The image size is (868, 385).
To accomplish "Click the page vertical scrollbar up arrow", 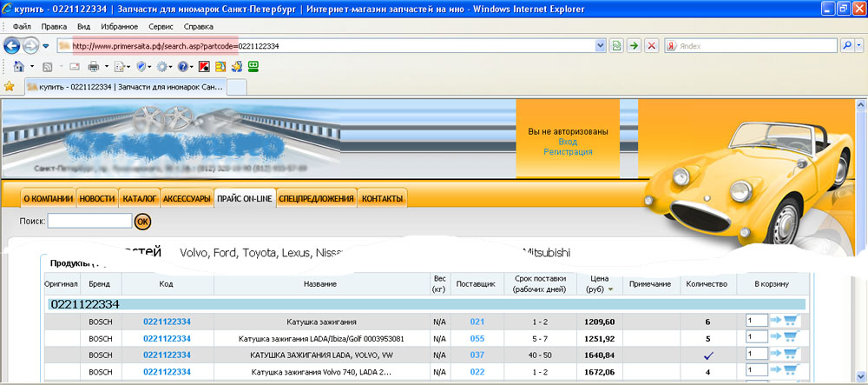I will coord(861,105).
